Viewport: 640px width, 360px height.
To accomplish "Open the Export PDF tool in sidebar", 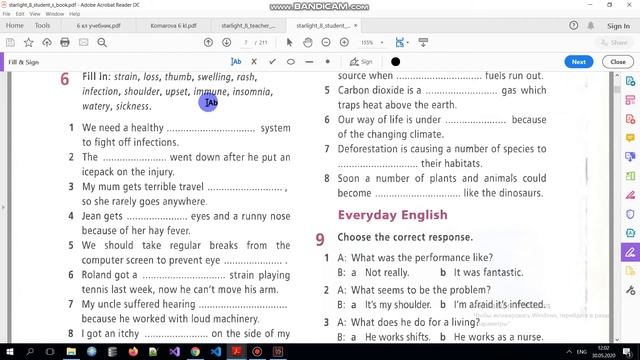I will (630, 81).
